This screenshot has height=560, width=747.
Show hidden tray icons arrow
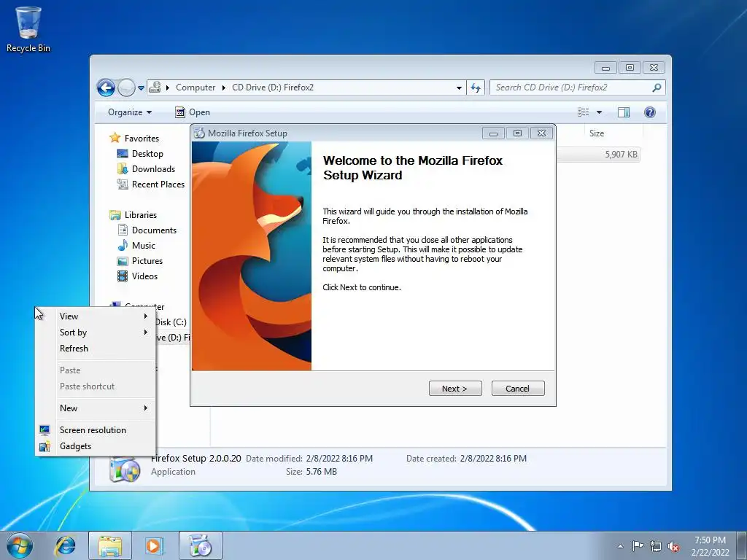pyautogui.click(x=620, y=546)
